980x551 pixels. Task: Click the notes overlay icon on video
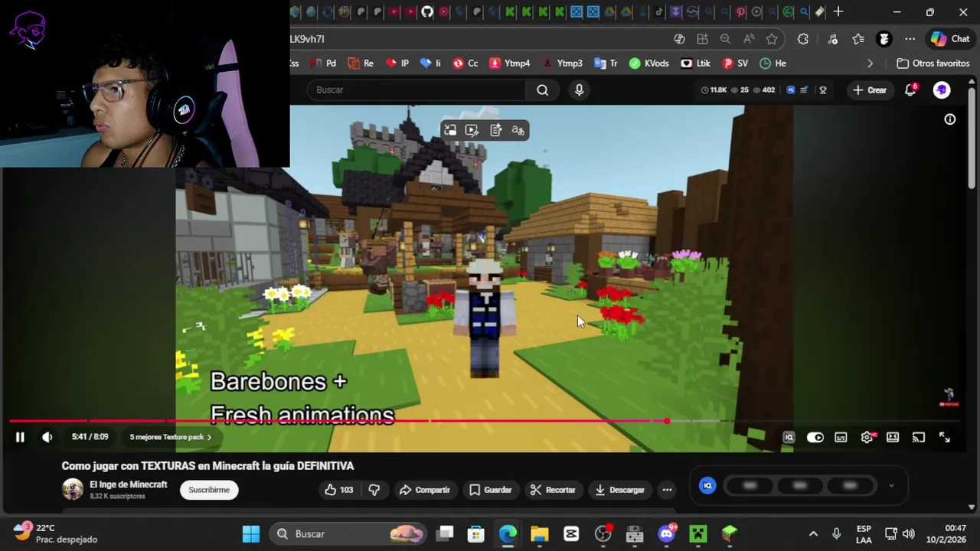(x=496, y=131)
